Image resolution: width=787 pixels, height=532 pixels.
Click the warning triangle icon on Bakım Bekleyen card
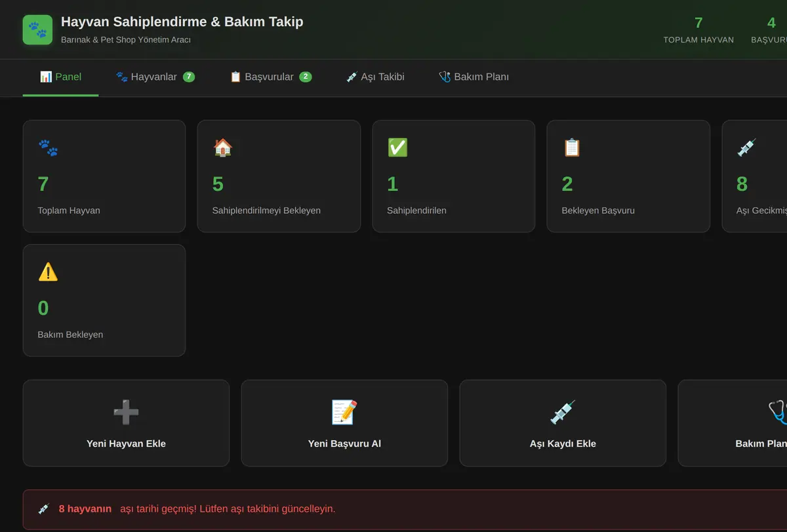coord(48,272)
